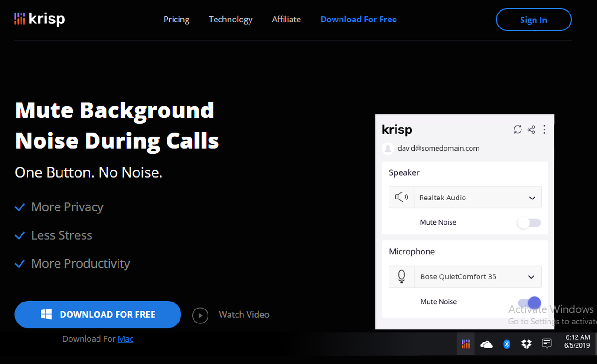This screenshot has width=597, height=364.
Task: Click the More Productivity bullet text
Action: 80,264
